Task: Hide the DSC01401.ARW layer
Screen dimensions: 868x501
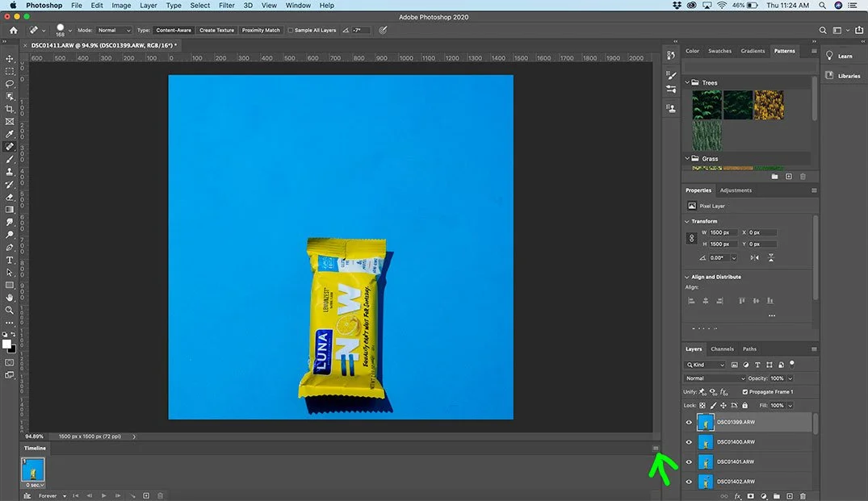Action: (689, 462)
